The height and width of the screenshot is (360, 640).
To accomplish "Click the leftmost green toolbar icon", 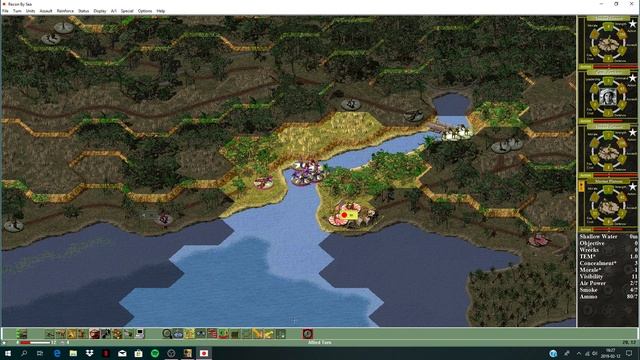I will coord(22,334).
